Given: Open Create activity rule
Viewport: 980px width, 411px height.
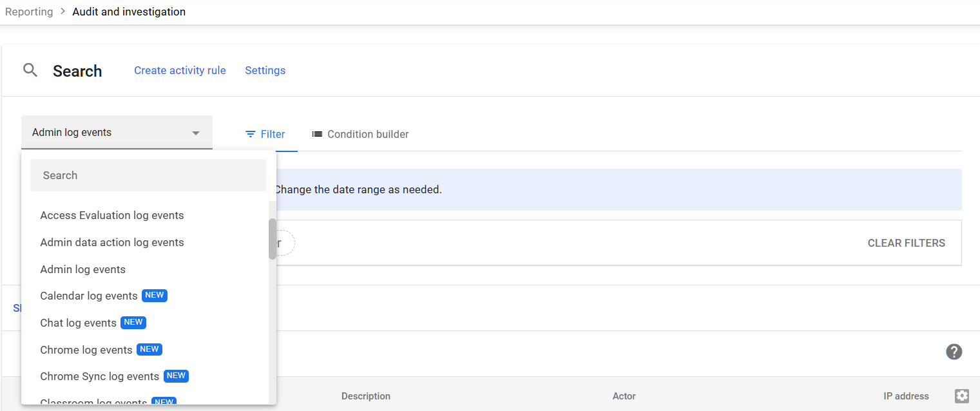Looking at the screenshot, I should 180,70.
